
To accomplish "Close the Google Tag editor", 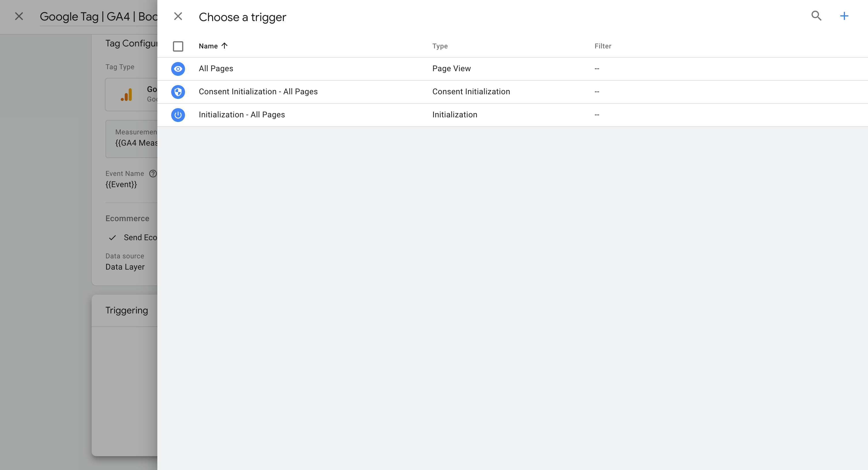I will 19,16.
